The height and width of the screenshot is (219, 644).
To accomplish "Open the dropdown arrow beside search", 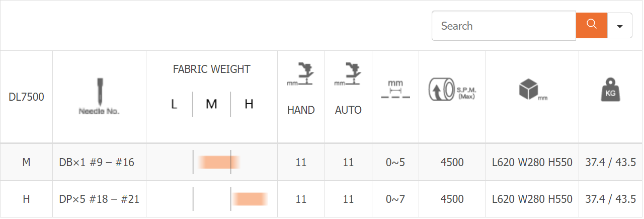I will pos(620,26).
